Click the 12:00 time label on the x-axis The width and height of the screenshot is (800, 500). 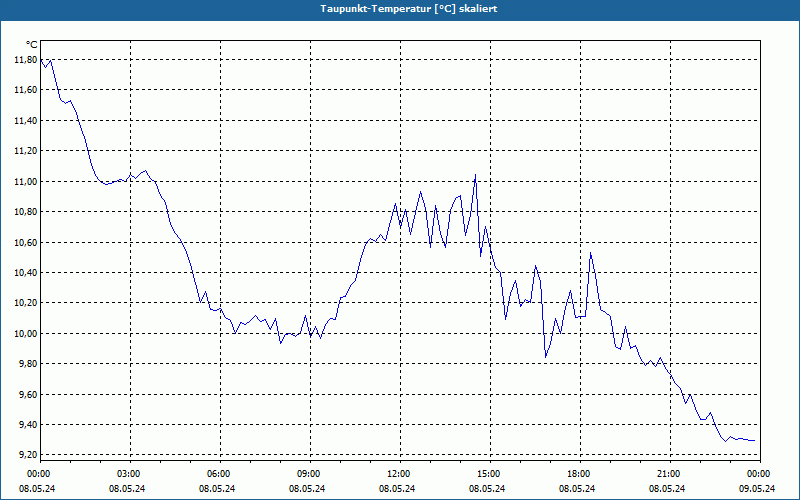400,474
